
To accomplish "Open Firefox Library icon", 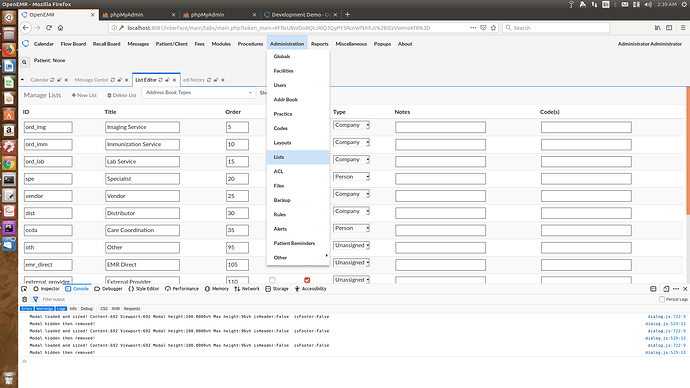I will coord(657,28).
